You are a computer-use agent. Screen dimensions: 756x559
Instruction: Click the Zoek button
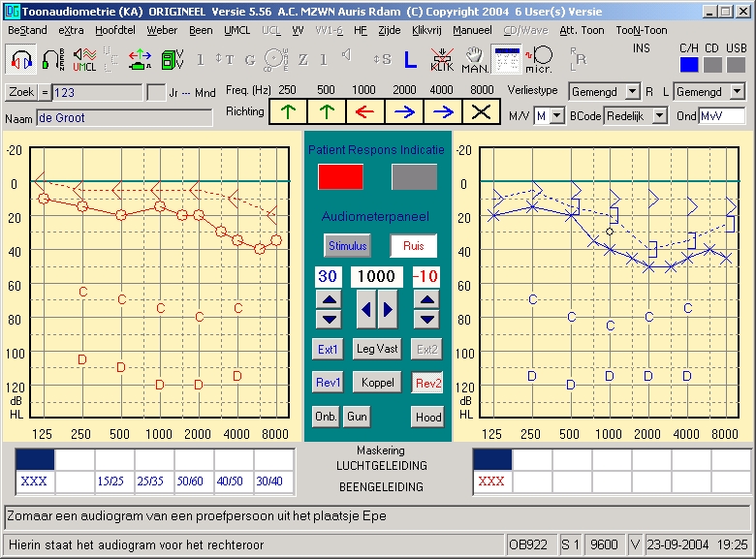click(x=21, y=92)
